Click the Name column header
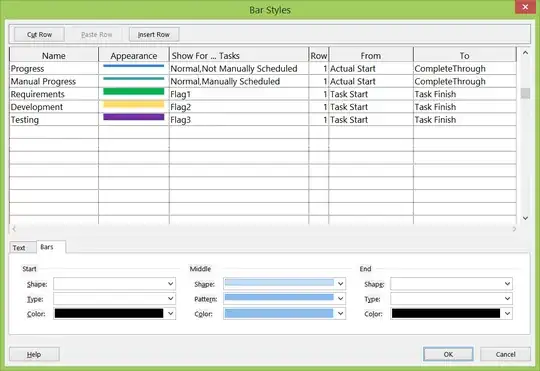 coord(54,55)
